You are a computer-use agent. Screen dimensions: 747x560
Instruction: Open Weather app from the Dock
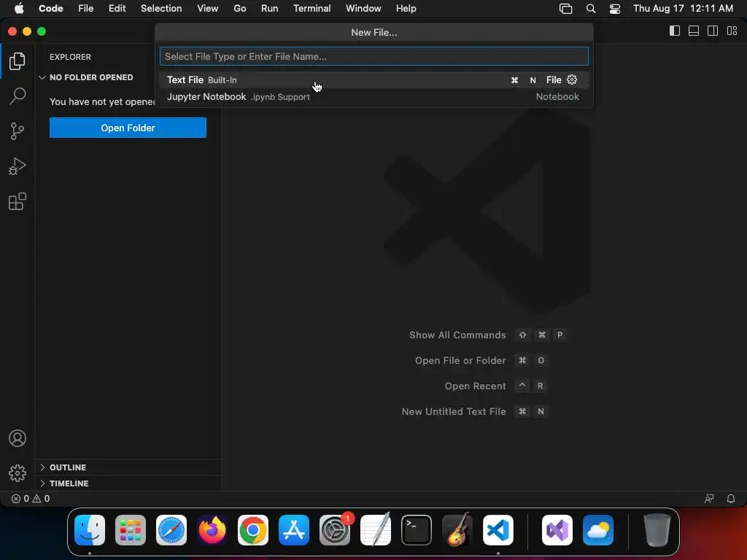(598, 530)
